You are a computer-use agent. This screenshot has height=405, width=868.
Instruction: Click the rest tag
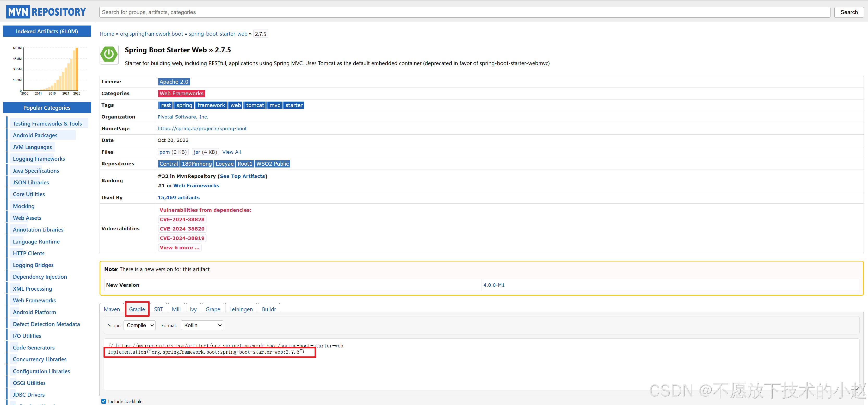tap(165, 105)
